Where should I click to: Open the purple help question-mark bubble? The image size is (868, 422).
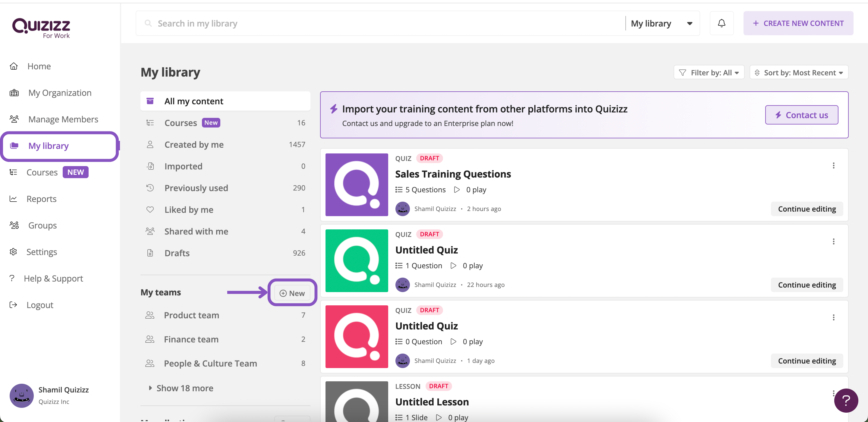click(x=846, y=400)
